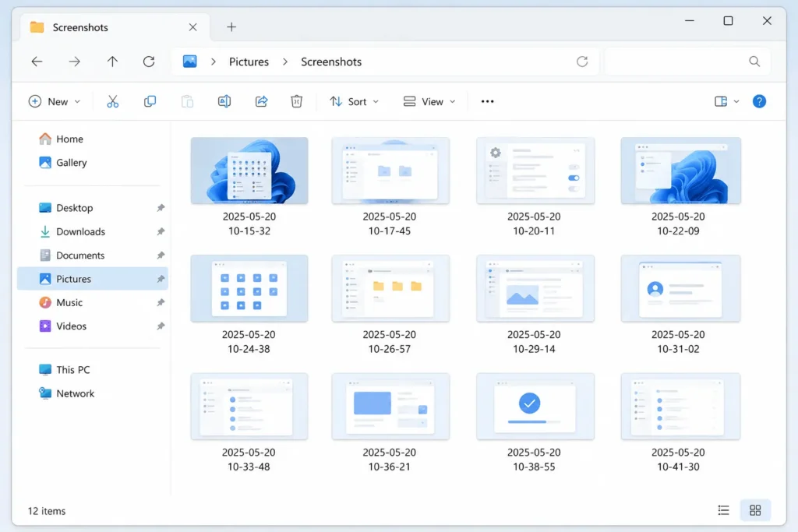Select screenshot thumbnail 2025-05-20 10-24-38
798x532 pixels.
pyautogui.click(x=249, y=288)
